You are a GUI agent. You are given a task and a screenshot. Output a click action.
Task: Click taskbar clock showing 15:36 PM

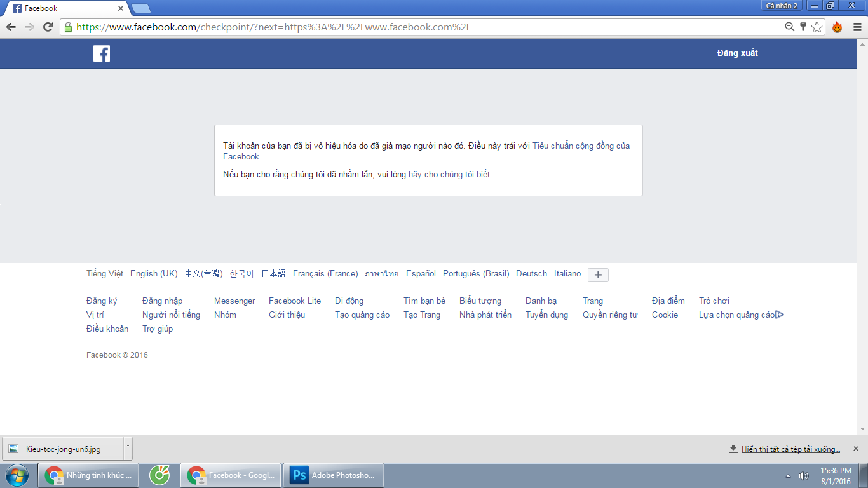(836, 475)
